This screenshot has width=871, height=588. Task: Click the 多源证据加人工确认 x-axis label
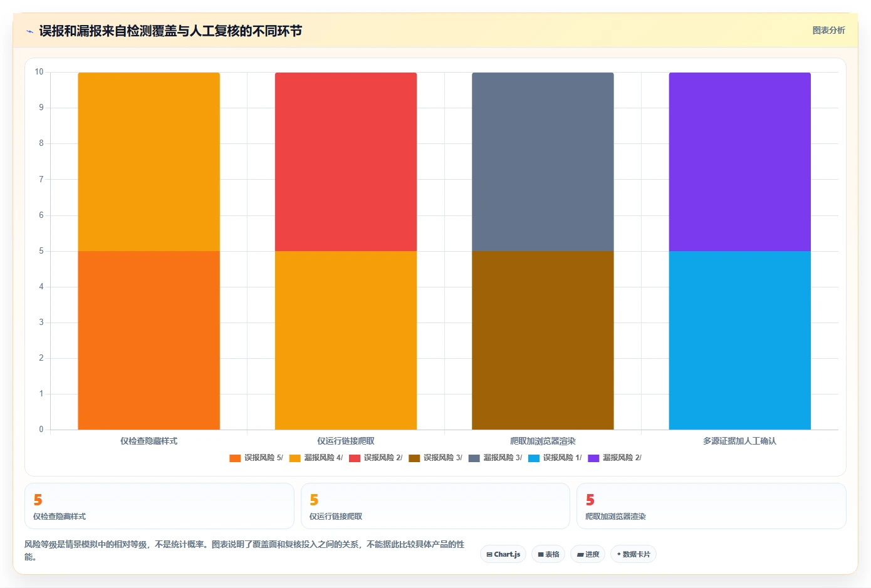pyautogui.click(x=740, y=441)
